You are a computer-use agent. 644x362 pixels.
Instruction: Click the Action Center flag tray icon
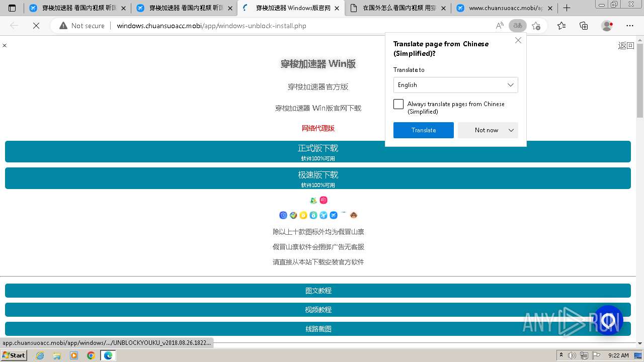tap(595, 355)
